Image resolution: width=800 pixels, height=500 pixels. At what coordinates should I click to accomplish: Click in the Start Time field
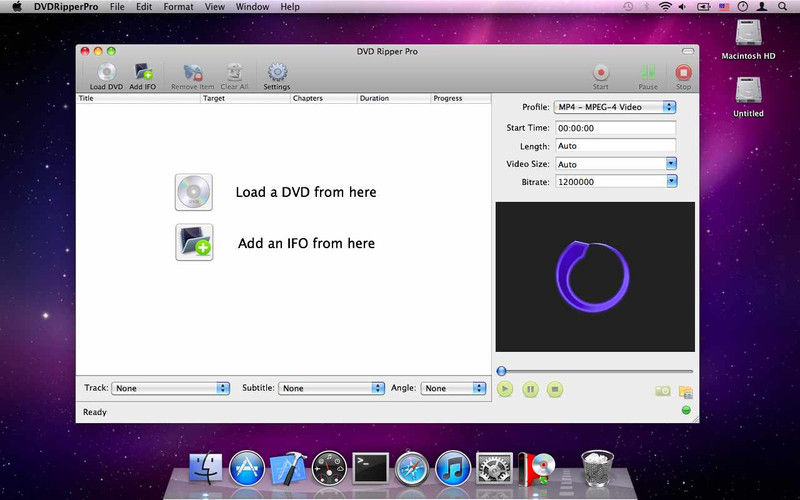coord(615,128)
